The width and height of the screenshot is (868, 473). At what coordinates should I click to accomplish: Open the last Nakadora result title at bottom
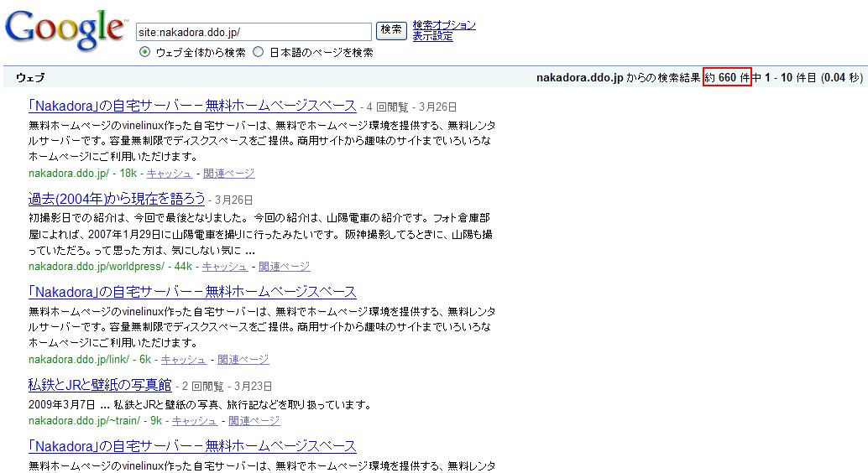pos(192,446)
